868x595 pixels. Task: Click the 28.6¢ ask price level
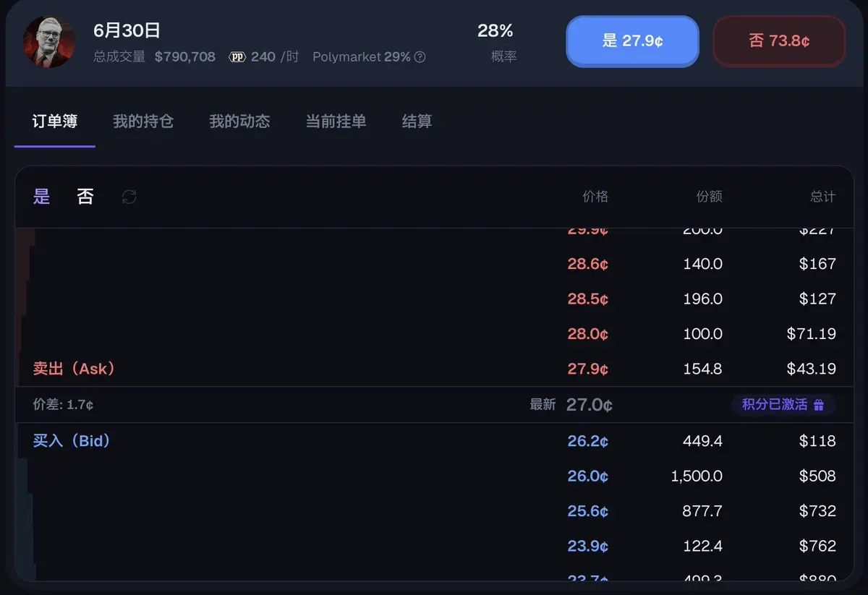(x=434, y=264)
